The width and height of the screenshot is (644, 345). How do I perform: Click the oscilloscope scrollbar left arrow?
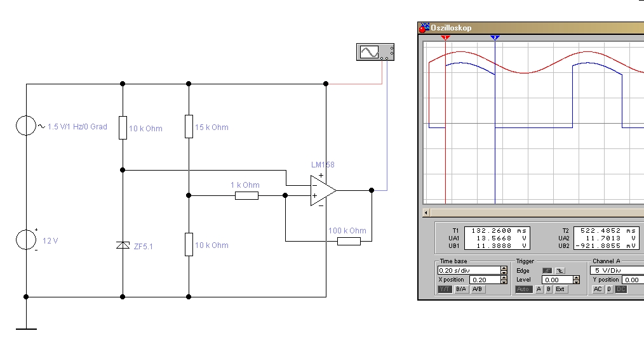point(426,212)
